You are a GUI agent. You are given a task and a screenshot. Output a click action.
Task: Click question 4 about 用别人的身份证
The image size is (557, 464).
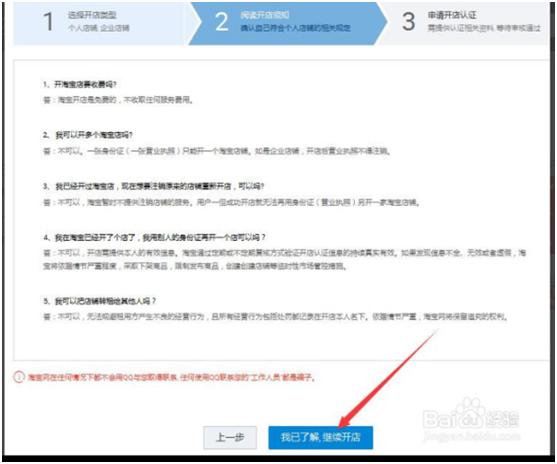[154, 237]
